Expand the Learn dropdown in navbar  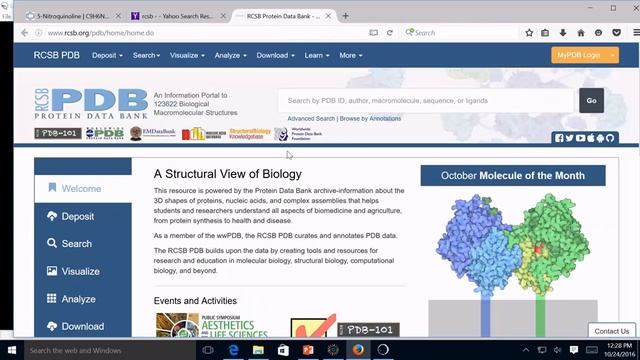point(317,55)
